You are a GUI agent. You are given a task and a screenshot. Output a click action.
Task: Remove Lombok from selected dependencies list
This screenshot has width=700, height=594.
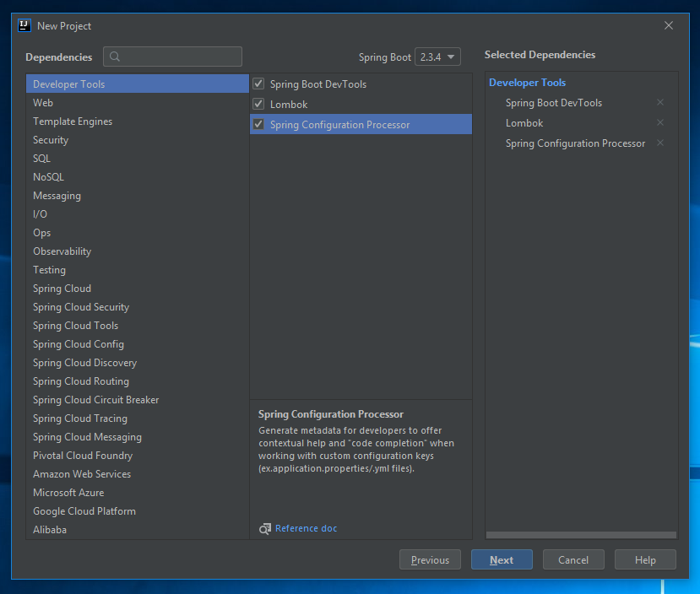click(x=660, y=122)
